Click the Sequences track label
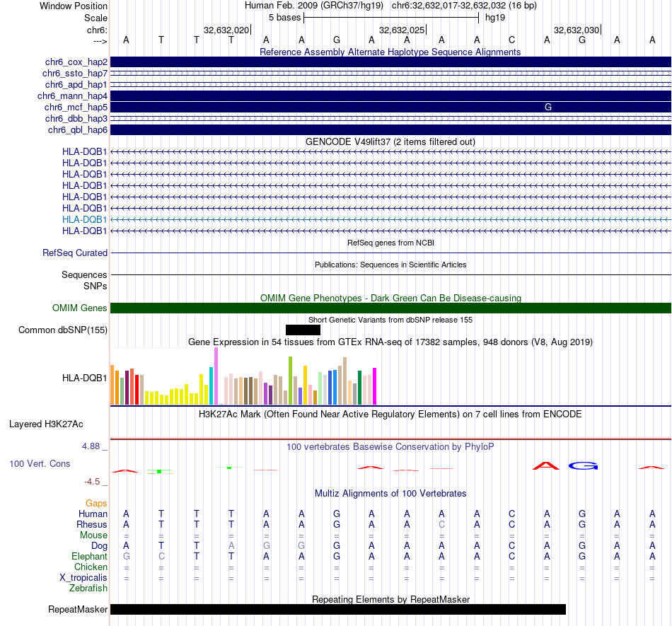672x626 pixels. click(84, 274)
